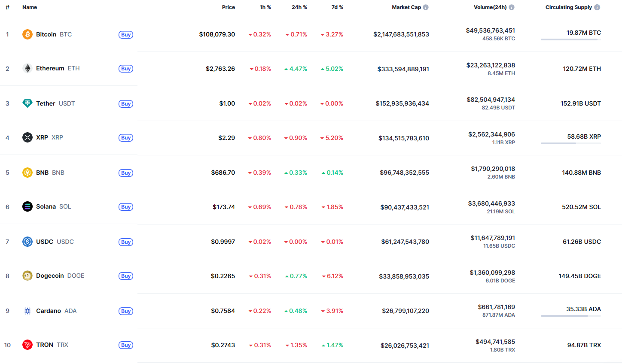This screenshot has width=622, height=364.
Task: Click the Tether logo icon
Action: click(x=27, y=103)
